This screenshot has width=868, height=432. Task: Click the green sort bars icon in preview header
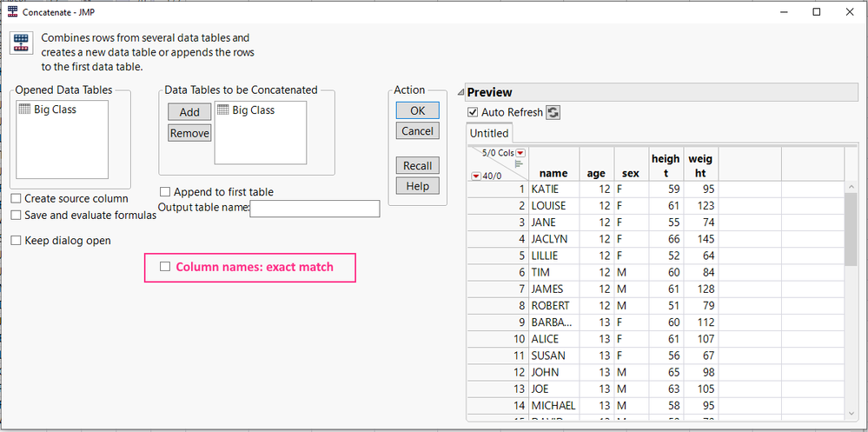pos(519,163)
